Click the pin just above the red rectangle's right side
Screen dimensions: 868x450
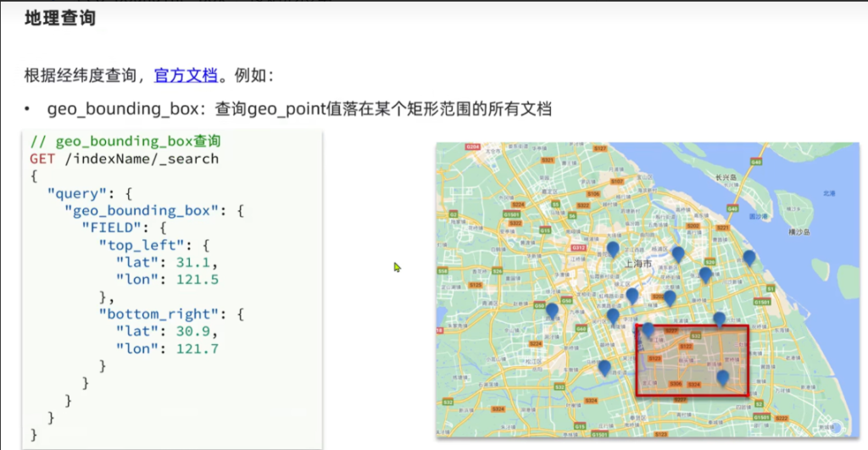click(719, 319)
